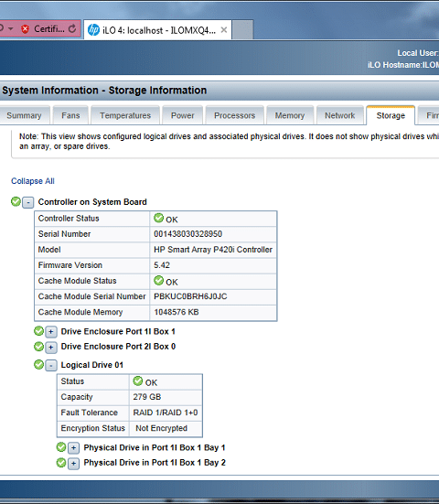The height and width of the screenshot is (504, 439).
Task: Click Physical Drive in Port 1I Box 1 Bay 1 label
Action: click(155, 447)
